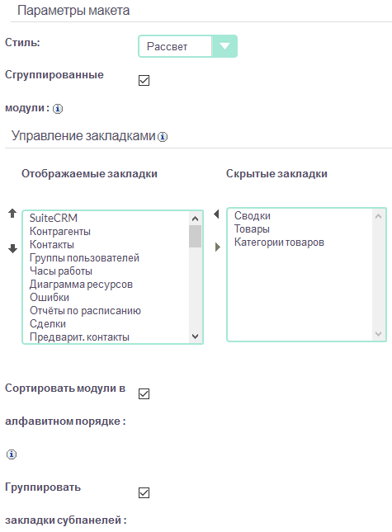Click left arrow to show hidden tab
The width and height of the screenshot is (392, 532).
tap(216, 214)
